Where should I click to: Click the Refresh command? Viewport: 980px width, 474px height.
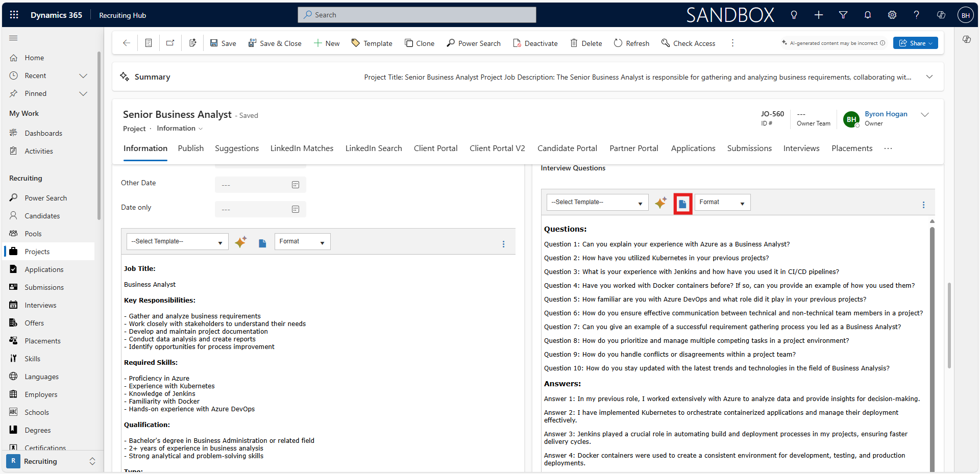(631, 43)
